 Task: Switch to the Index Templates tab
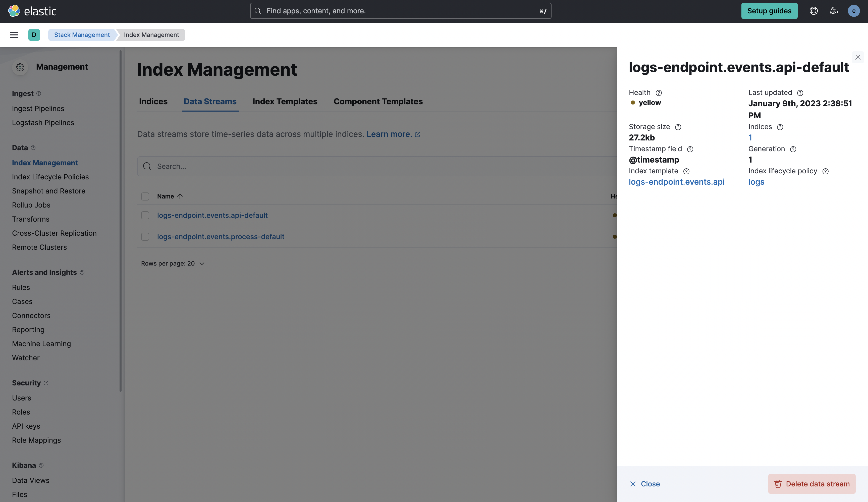point(285,102)
